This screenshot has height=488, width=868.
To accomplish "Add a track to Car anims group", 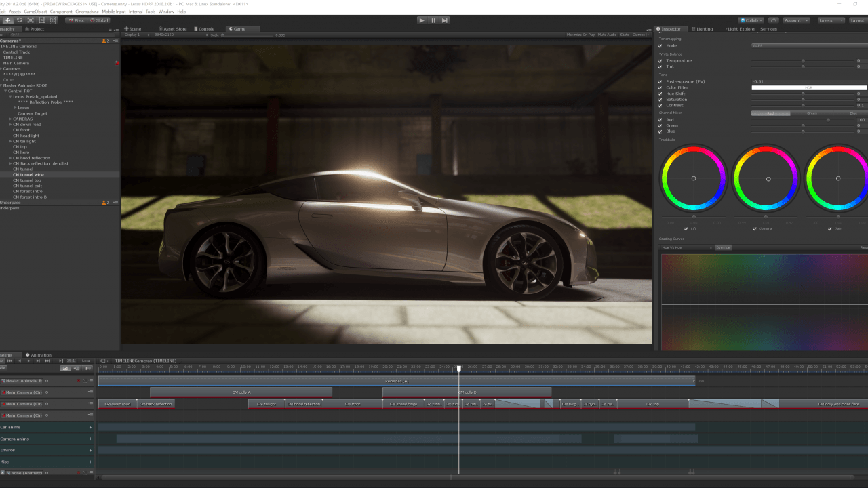I will coord(91,428).
